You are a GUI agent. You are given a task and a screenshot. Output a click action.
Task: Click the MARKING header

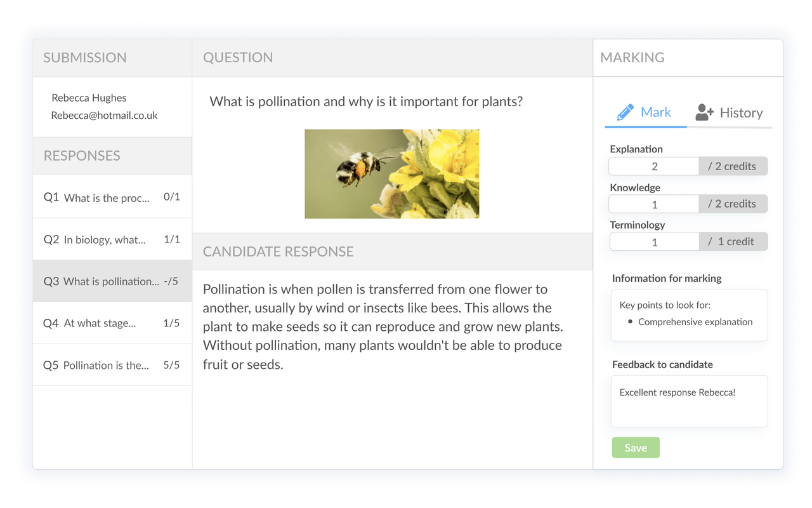click(632, 57)
